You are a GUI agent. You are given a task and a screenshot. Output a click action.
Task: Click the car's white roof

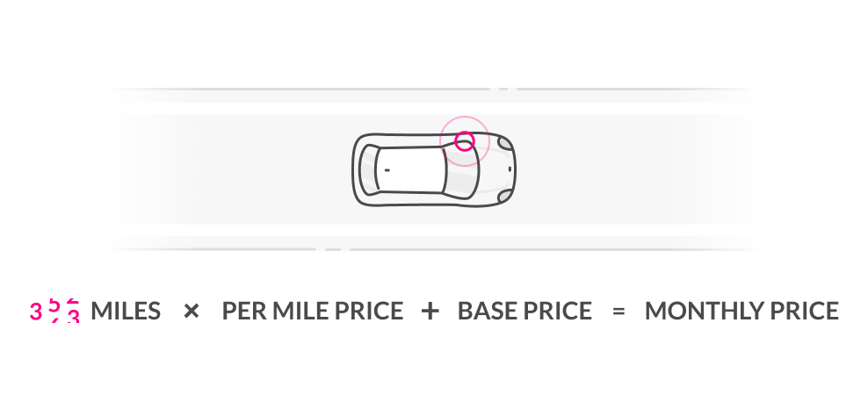[x=410, y=170]
